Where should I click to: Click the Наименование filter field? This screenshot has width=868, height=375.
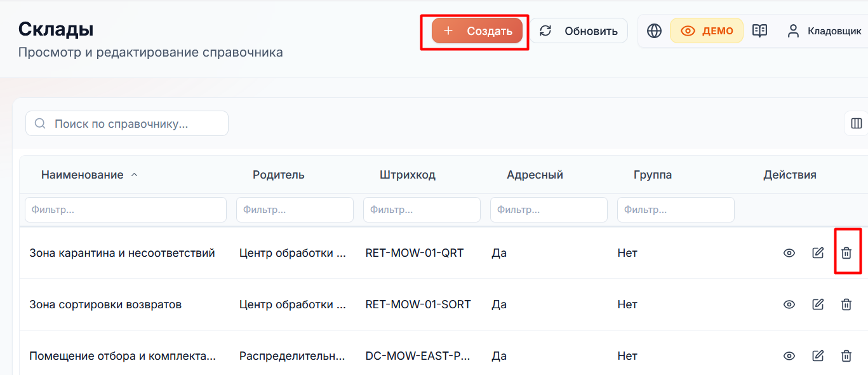(126, 209)
